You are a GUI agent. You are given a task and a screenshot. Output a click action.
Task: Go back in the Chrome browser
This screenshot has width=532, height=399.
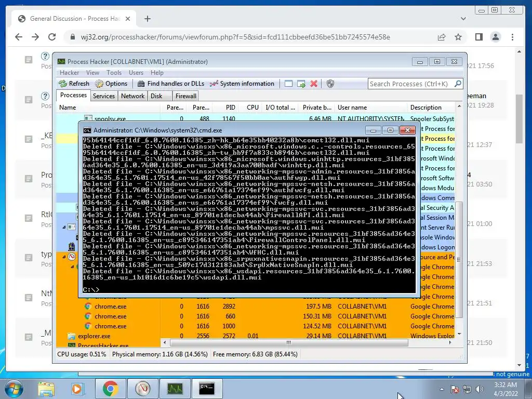click(x=19, y=37)
